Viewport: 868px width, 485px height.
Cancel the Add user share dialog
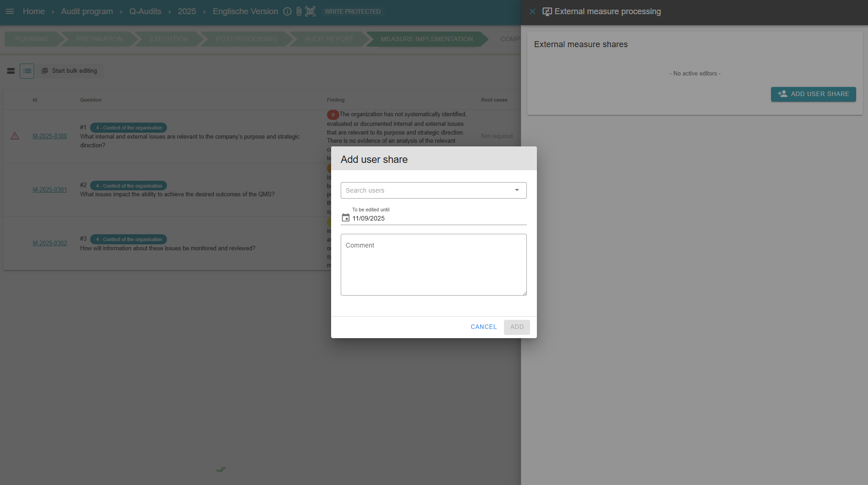[x=483, y=327]
